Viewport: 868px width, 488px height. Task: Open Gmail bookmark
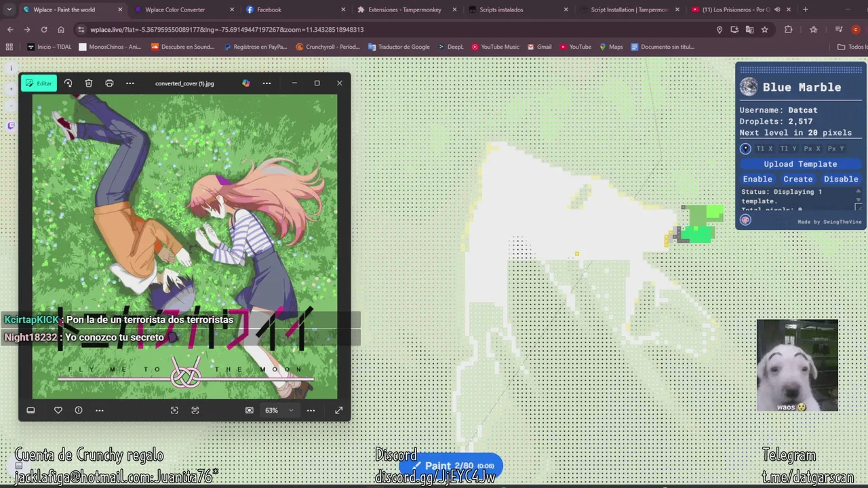click(x=539, y=47)
